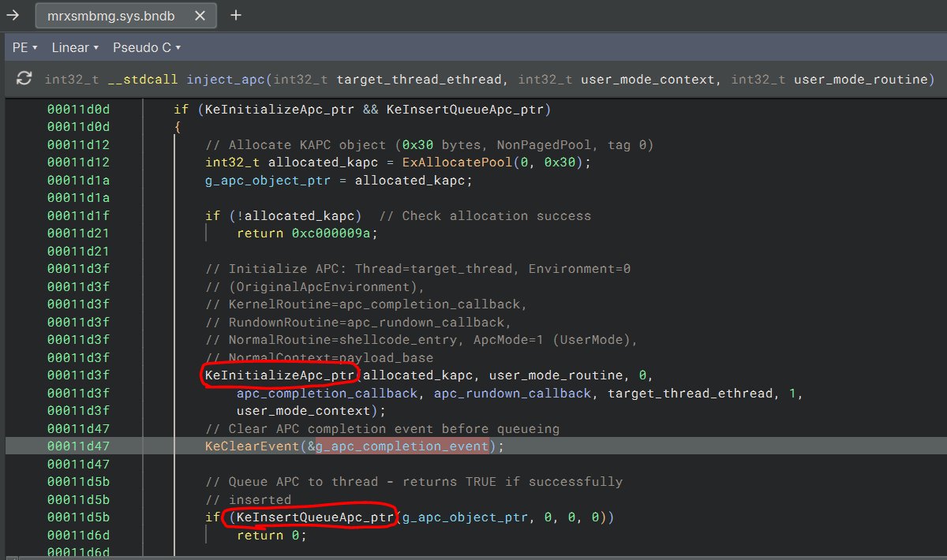Click the Allocate KAPC object comment
This screenshot has width=947, height=560.
429,144
